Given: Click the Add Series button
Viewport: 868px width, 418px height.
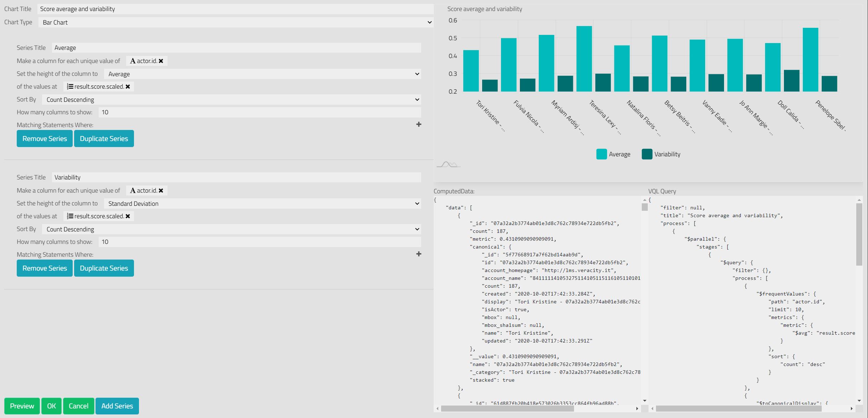Looking at the screenshot, I should point(117,406).
